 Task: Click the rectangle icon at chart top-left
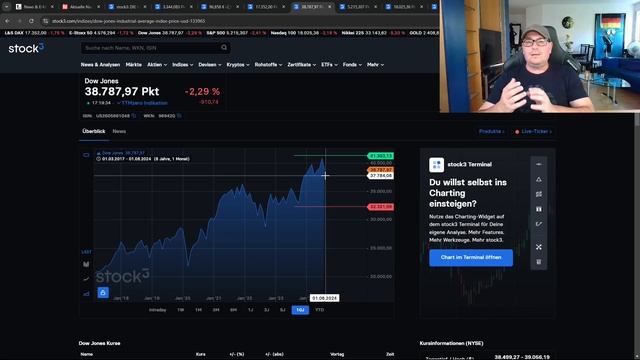coord(86,155)
